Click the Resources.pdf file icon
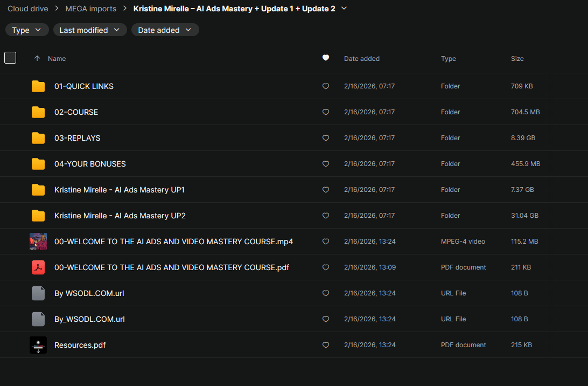The height and width of the screenshot is (386, 588). click(38, 345)
